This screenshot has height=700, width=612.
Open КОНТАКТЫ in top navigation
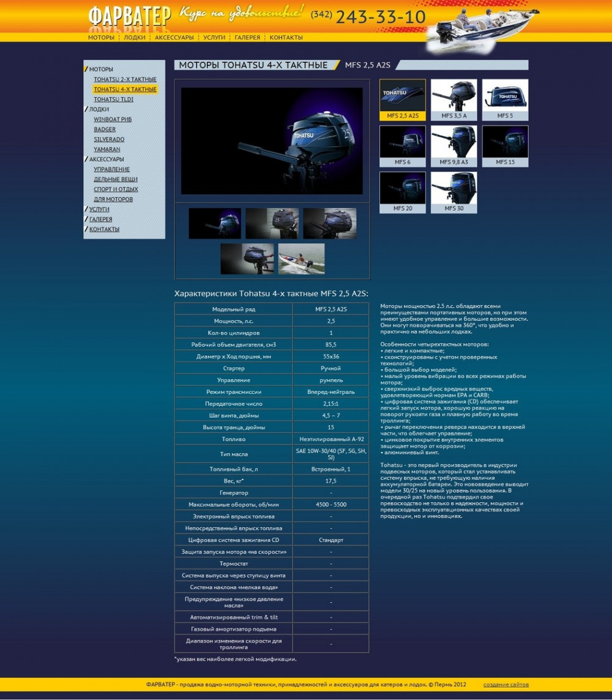point(286,37)
